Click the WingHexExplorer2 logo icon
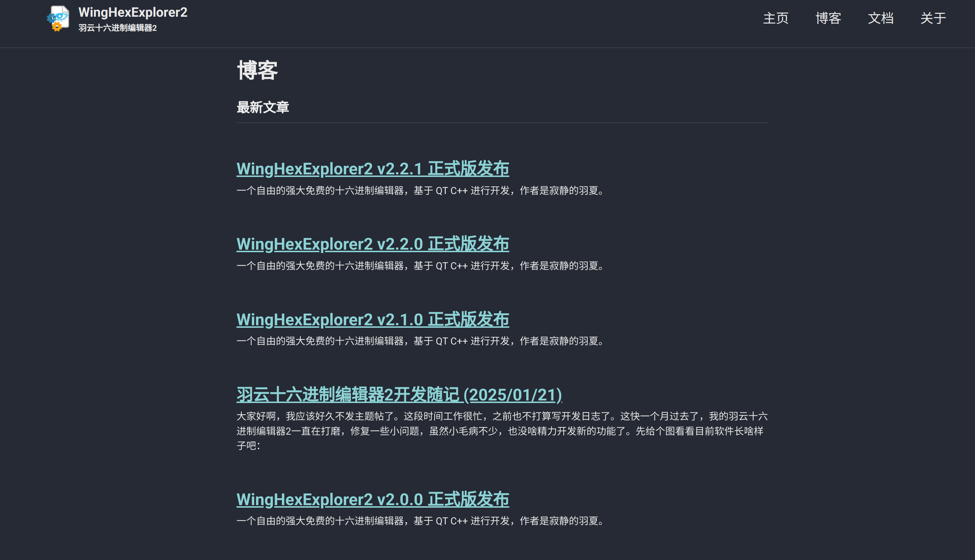Screen dimensions: 975x560 pos(58,19)
